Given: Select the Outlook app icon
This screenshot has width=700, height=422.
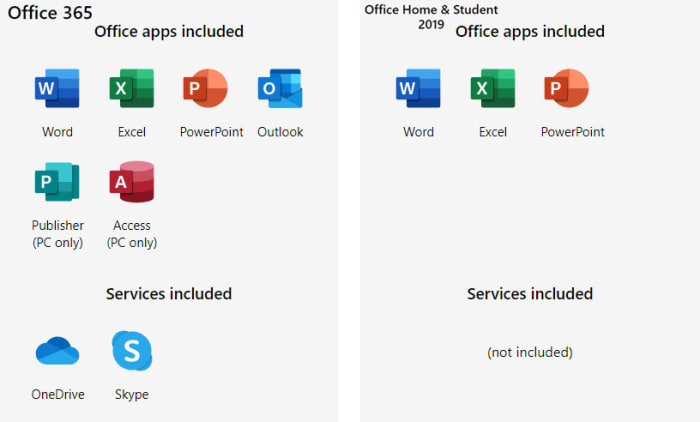Looking at the screenshot, I should tap(279, 89).
